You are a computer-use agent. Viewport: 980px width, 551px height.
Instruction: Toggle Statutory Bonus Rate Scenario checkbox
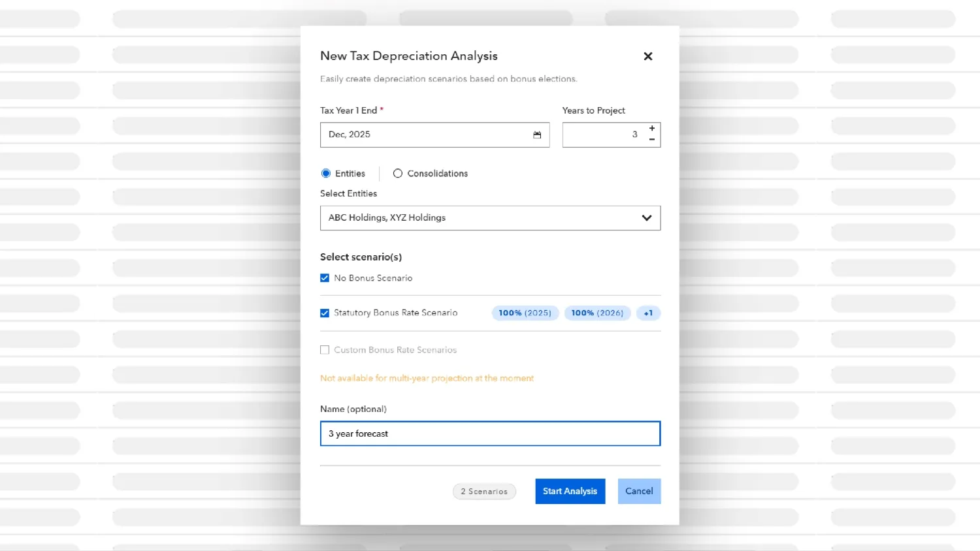(x=325, y=313)
